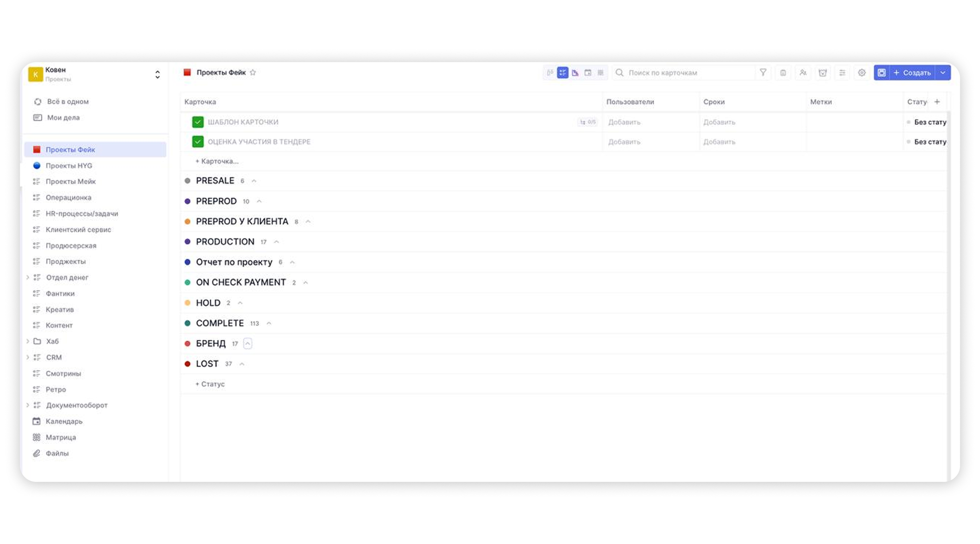Toggle checkbox for ШАБЛОН КАРТОЧКИ card

197,122
